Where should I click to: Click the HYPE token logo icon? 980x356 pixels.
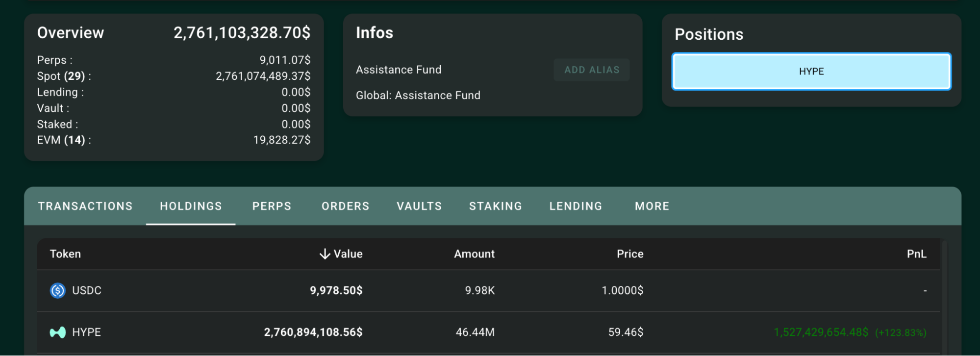coord(58,332)
